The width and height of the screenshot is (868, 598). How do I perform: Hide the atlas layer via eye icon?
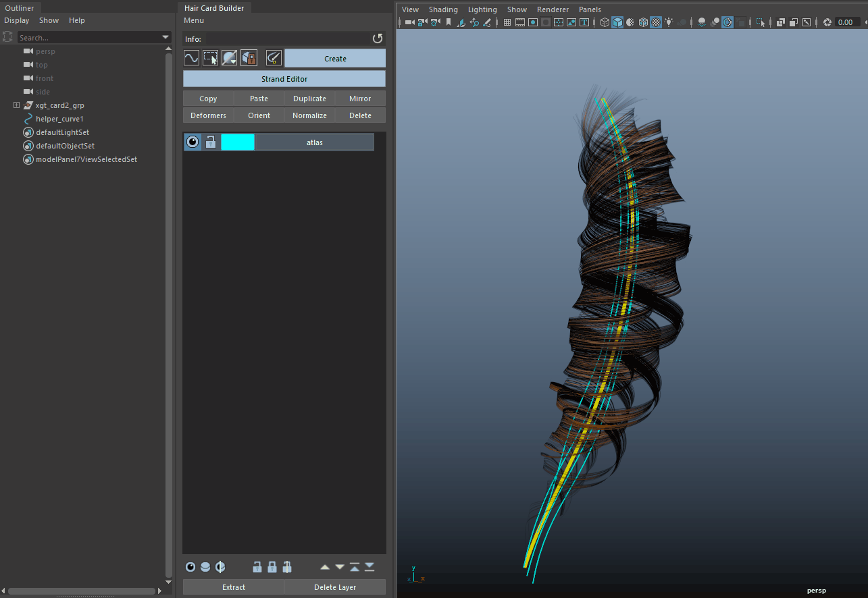pos(193,142)
